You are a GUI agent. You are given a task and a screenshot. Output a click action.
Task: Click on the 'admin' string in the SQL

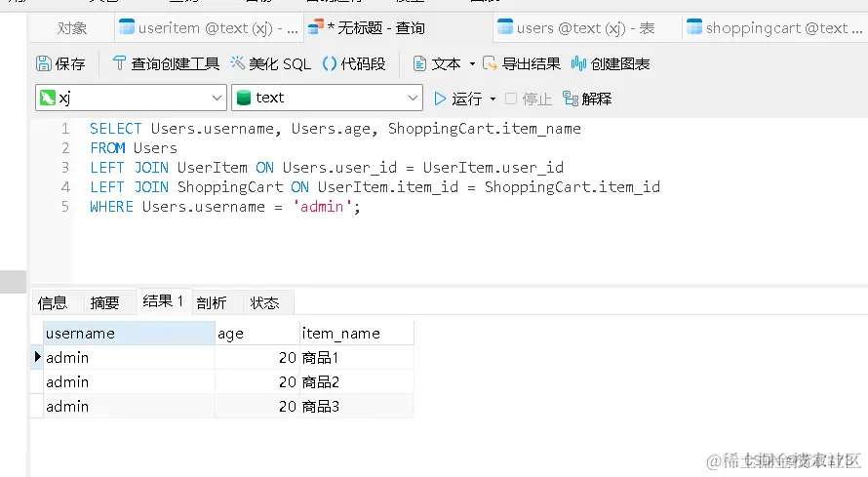pyautogui.click(x=322, y=207)
